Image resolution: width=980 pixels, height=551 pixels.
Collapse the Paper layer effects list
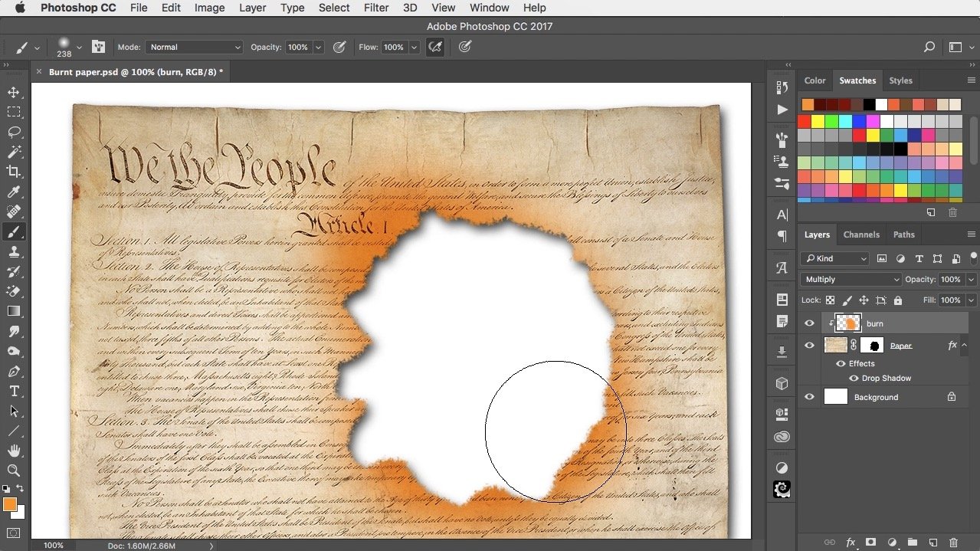click(x=965, y=346)
